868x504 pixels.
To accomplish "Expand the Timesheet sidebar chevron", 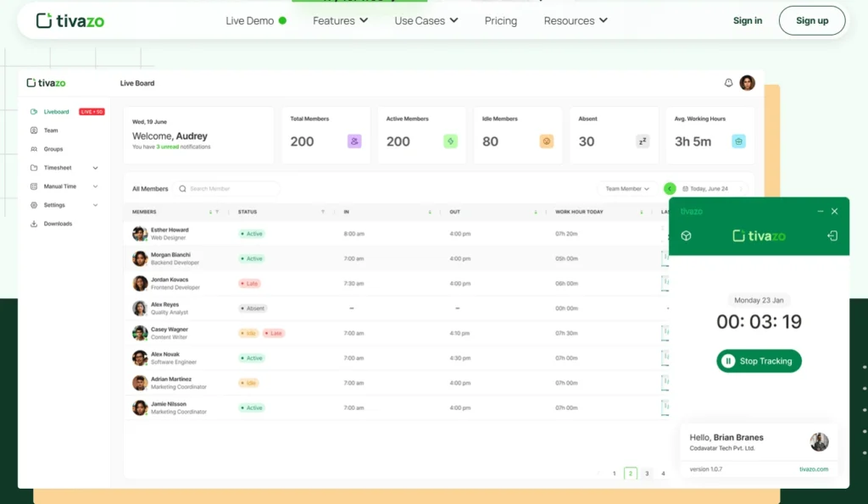I will coord(95,169).
